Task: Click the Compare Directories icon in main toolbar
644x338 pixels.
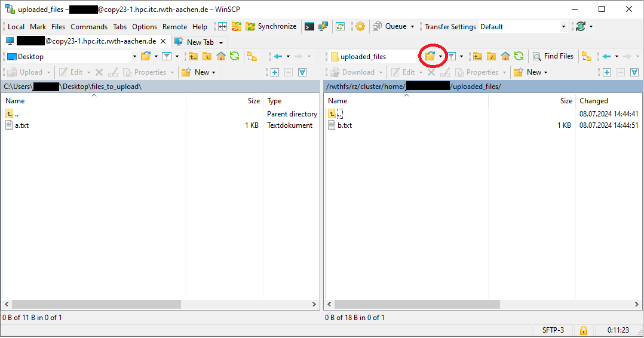Action: click(x=222, y=27)
